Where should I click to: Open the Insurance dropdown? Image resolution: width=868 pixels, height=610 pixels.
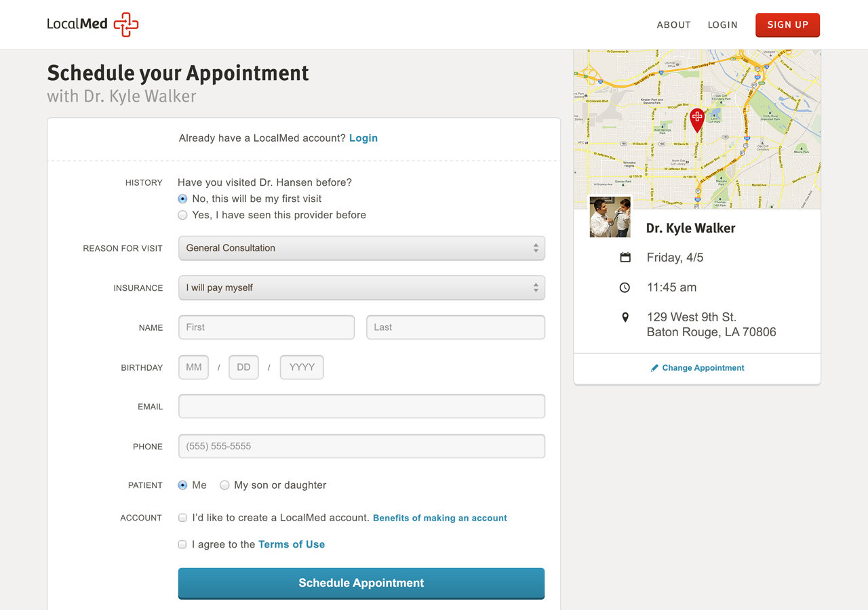(361, 287)
